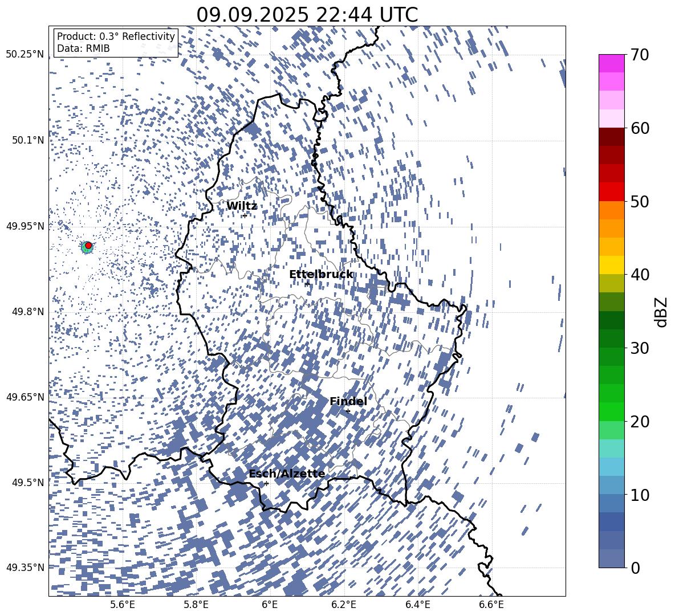Viewport: 675px width, 616px height.
Task: Click the red radar site marker
Action: point(88,246)
